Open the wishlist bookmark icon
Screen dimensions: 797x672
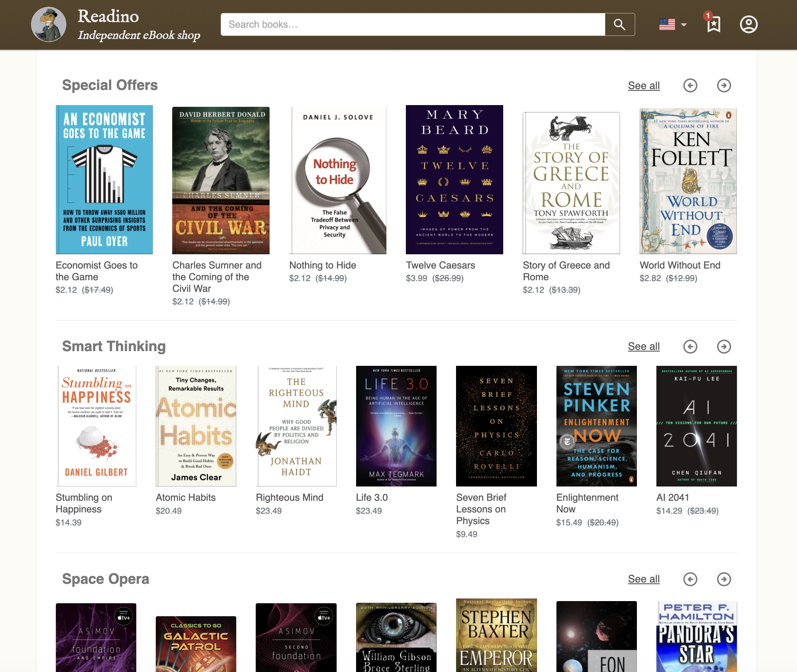click(713, 24)
